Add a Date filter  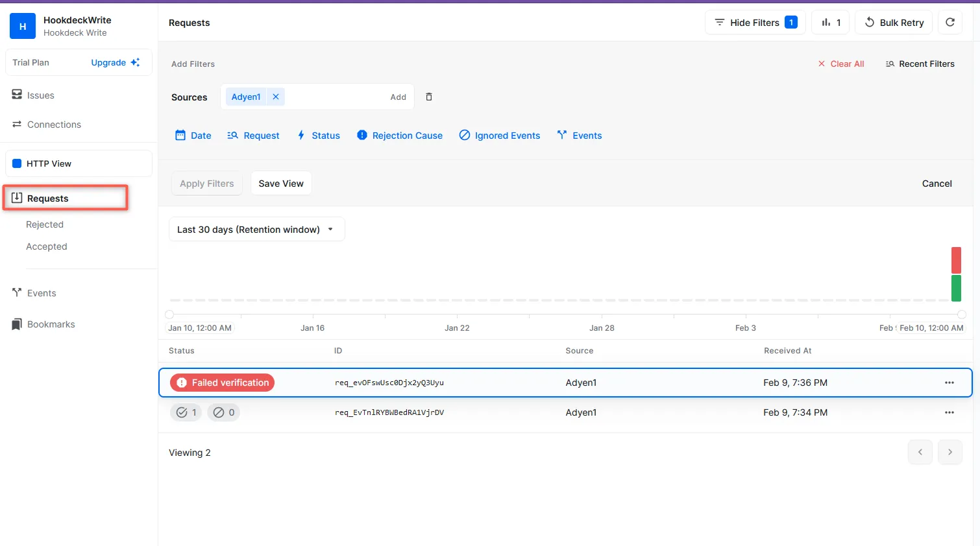tap(193, 136)
